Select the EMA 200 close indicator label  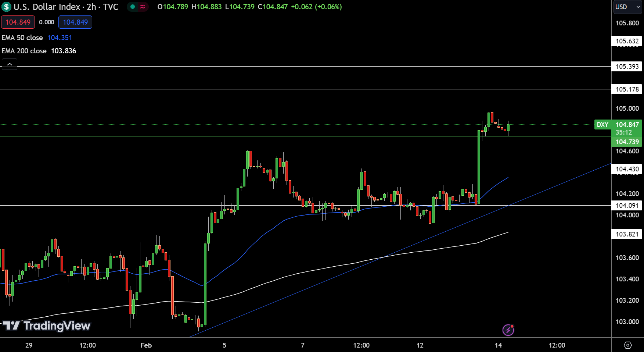tap(24, 51)
